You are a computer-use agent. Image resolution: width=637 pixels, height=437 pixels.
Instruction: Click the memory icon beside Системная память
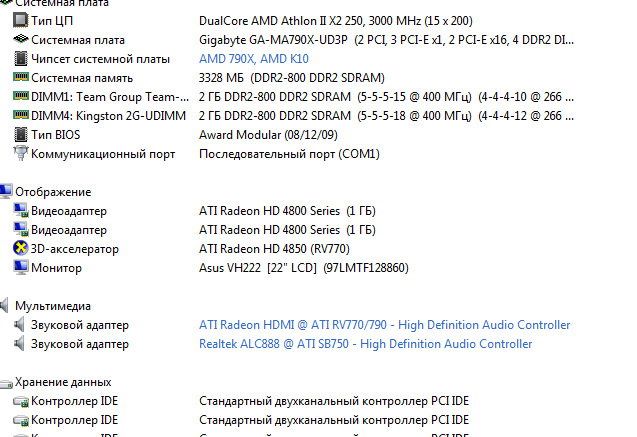pyautogui.click(x=20, y=76)
